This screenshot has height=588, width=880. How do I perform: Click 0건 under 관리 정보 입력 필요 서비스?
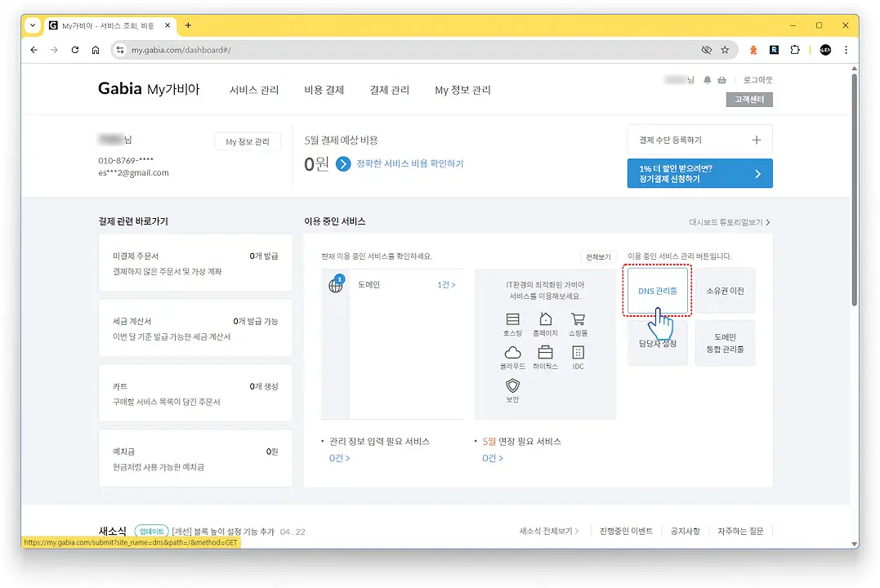coord(340,458)
